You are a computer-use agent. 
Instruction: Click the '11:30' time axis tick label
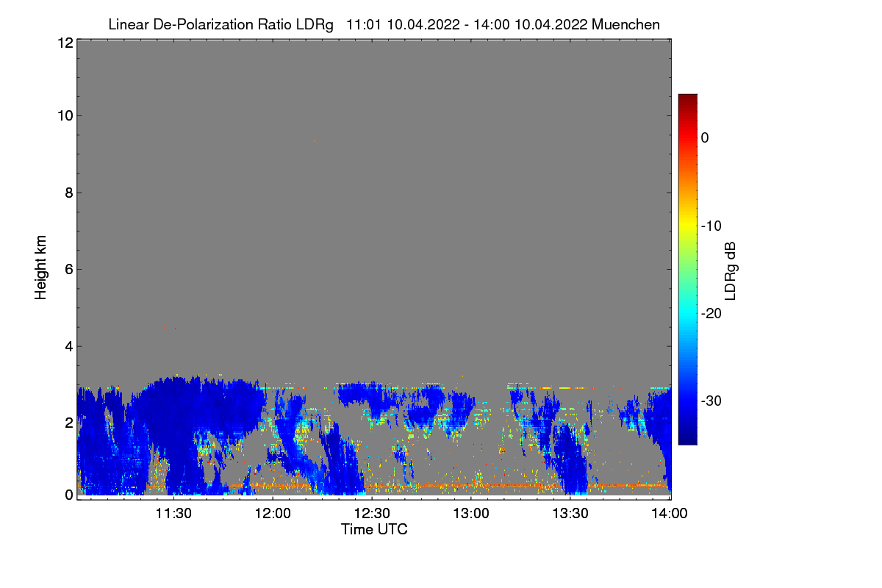[173, 514]
